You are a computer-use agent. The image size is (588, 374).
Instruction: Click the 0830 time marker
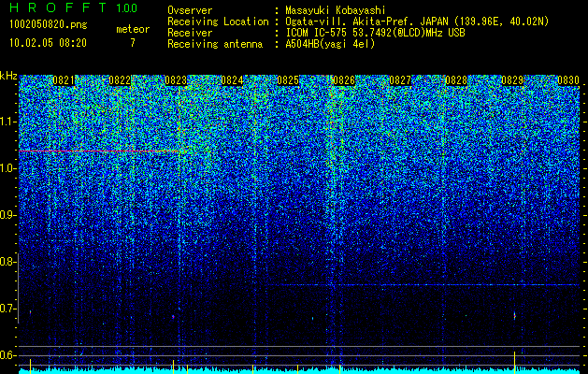568,80
